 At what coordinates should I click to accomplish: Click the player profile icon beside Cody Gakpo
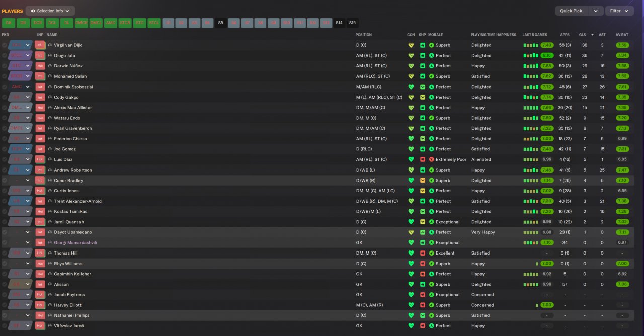click(x=50, y=97)
